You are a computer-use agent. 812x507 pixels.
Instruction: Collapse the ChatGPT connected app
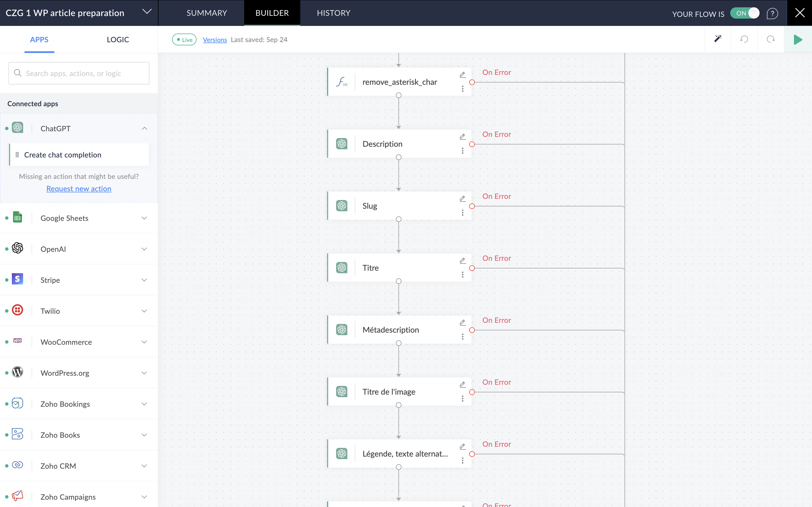click(x=144, y=128)
